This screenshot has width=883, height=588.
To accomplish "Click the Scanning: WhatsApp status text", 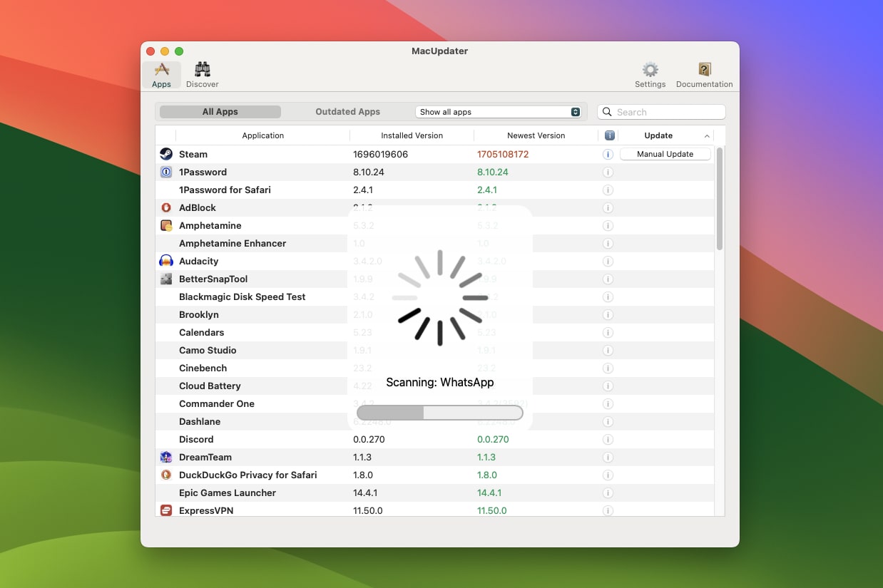I will pos(440,382).
